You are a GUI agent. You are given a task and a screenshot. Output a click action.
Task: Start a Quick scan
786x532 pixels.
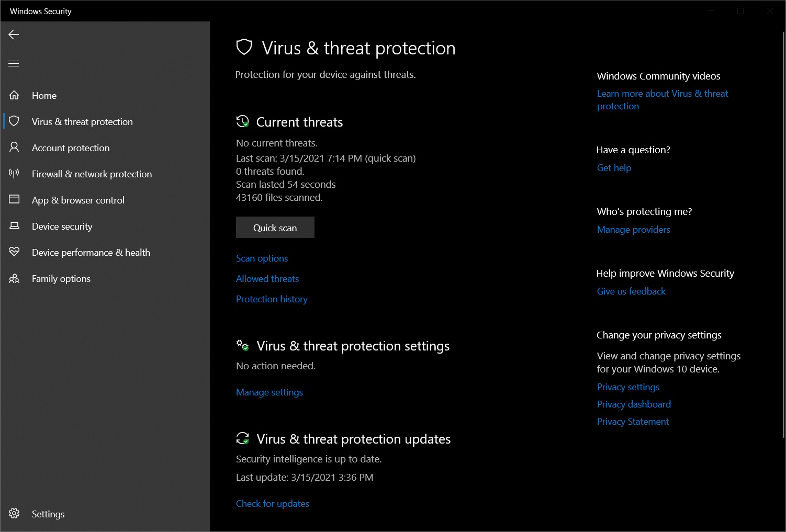point(275,227)
